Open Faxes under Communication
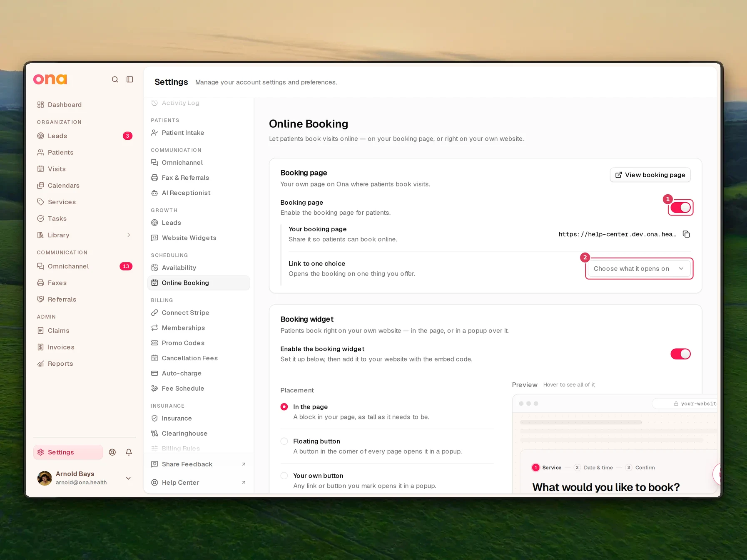This screenshot has width=747, height=560. 85,283
